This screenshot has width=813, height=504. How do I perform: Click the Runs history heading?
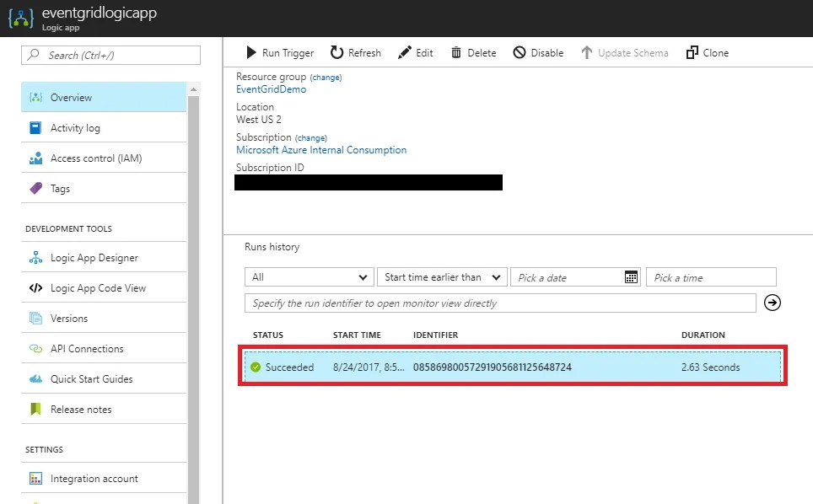[x=272, y=247]
